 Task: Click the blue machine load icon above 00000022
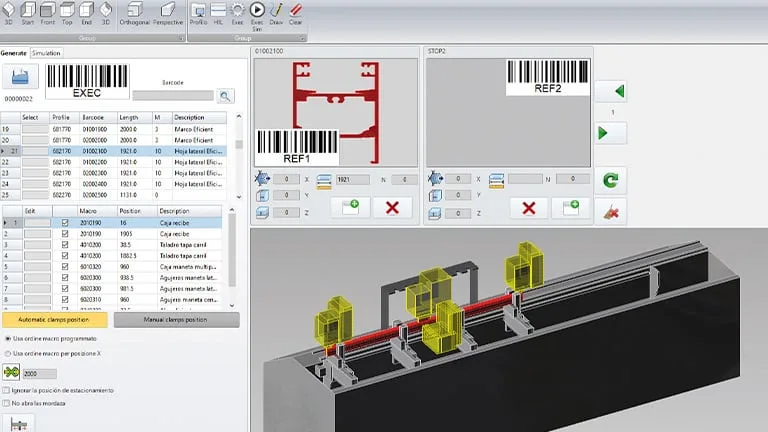click(x=20, y=76)
